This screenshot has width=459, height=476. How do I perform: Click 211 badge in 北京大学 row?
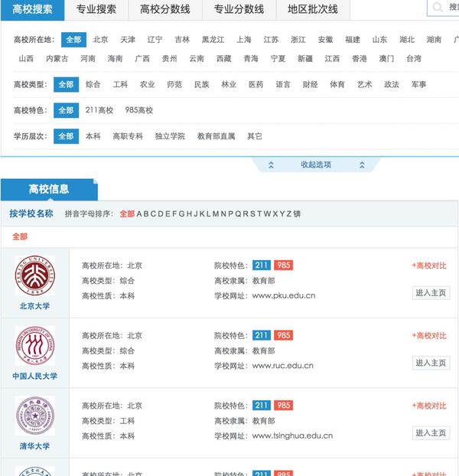262,266
